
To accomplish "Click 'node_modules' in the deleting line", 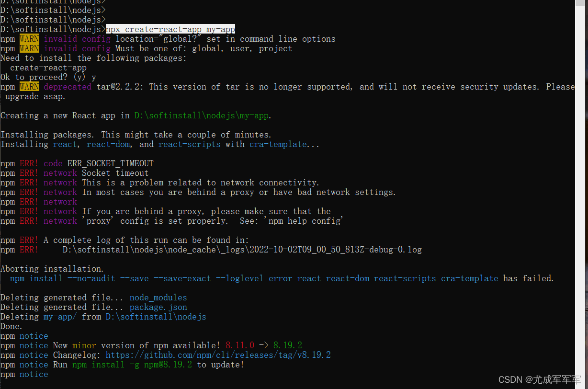I will point(158,297).
